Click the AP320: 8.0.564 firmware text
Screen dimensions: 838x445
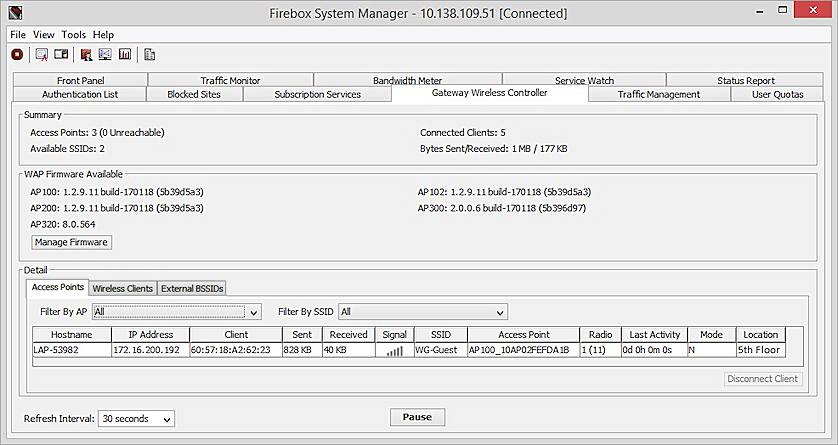(x=63, y=224)
